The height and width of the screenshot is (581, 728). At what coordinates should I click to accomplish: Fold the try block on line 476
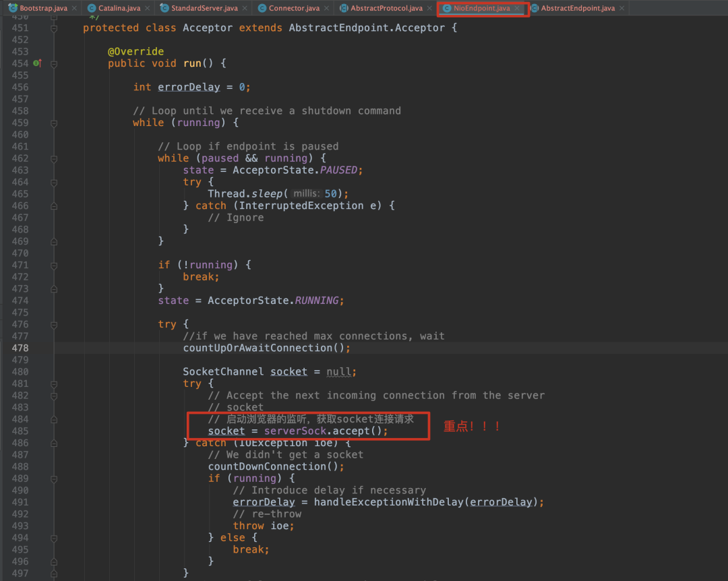pyautogui.click(x=54, y=324)
